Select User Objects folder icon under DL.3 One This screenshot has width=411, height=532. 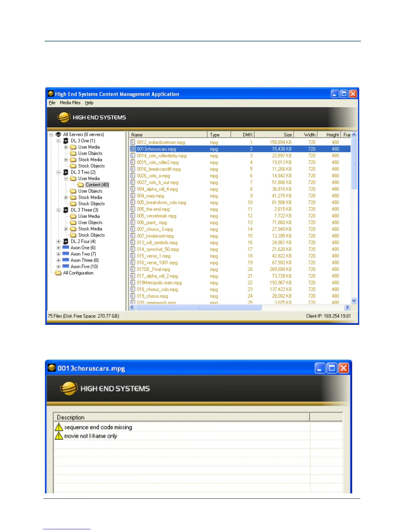pyautogui.click(x=73, y=153)
